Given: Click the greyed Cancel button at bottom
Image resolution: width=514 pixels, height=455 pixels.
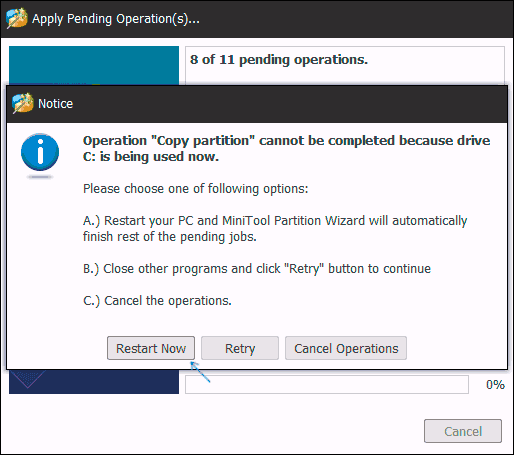Looking at the screenshot, I should point(463,431).
